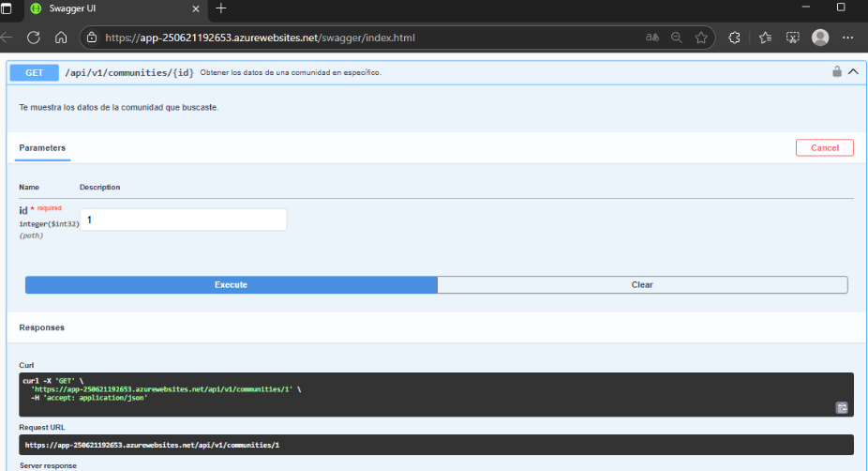Execute the API request
The height and width of the screenshot is (471, 868).
(x=231, y=285)
